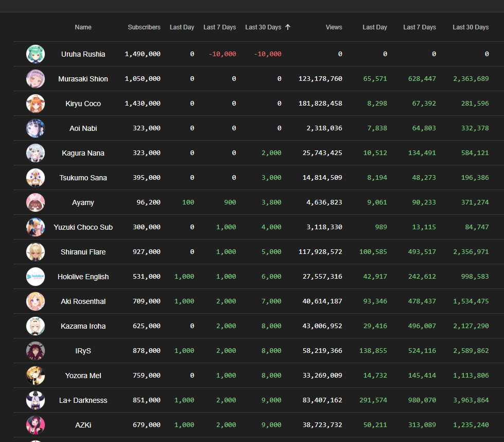Click the Kiryu Coco name
The image size is (504, 442).
click(x=83, y=104)
